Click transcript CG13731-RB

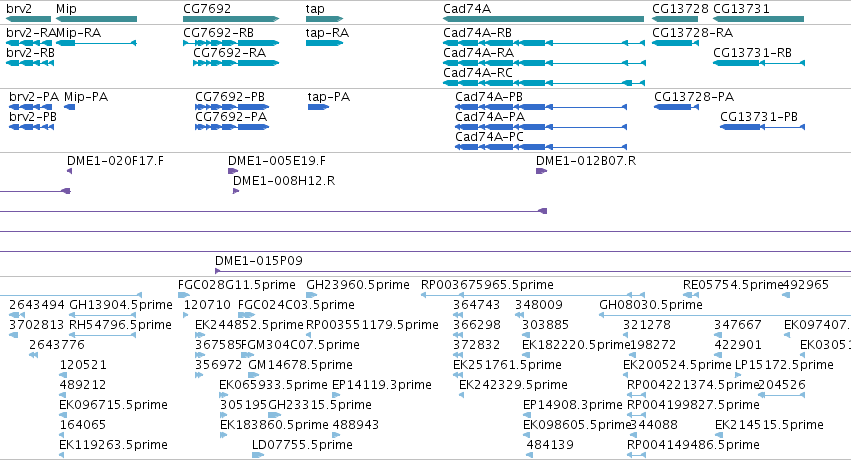click(759, 63)
